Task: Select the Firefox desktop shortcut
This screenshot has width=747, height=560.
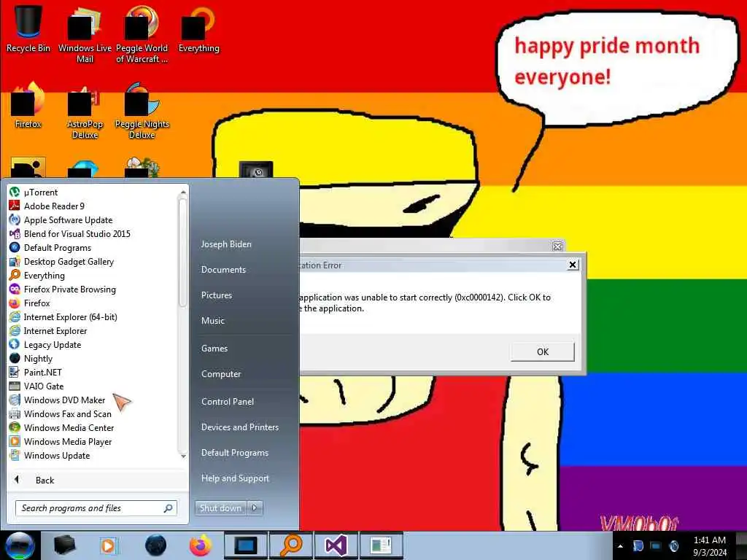Action: 28,105
